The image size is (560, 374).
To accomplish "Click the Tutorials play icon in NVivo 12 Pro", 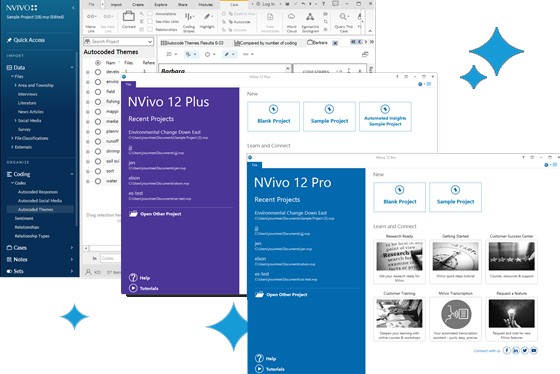I will pyautogui.click(x=259, y=369).
